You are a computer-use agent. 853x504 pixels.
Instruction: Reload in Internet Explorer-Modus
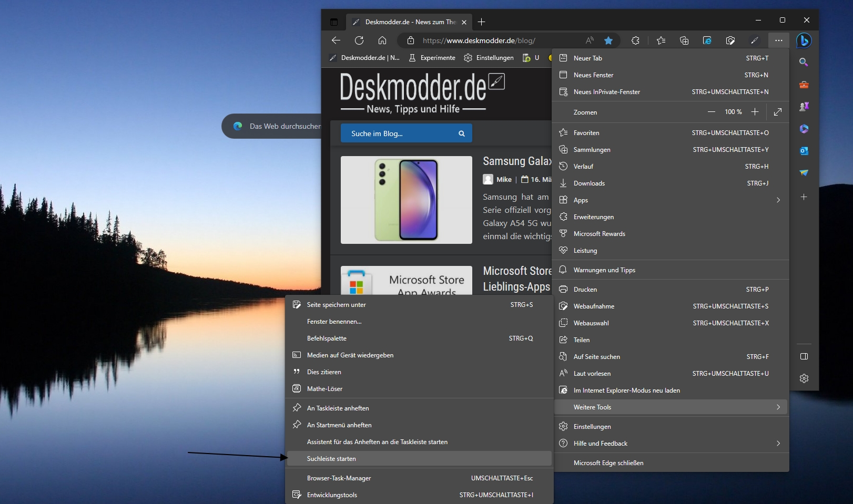tap(671, 390)
